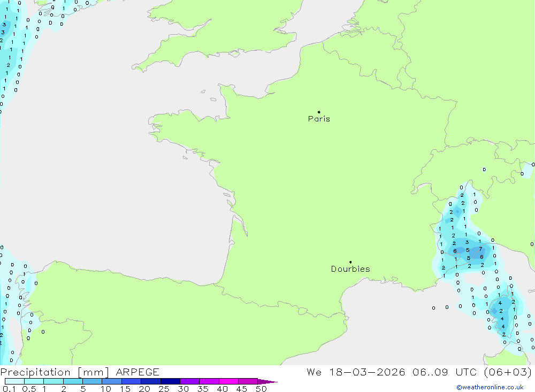Click the 06..09 UTC time range text
This screenshot has width=535, height=392.
[x=444, y=372]
